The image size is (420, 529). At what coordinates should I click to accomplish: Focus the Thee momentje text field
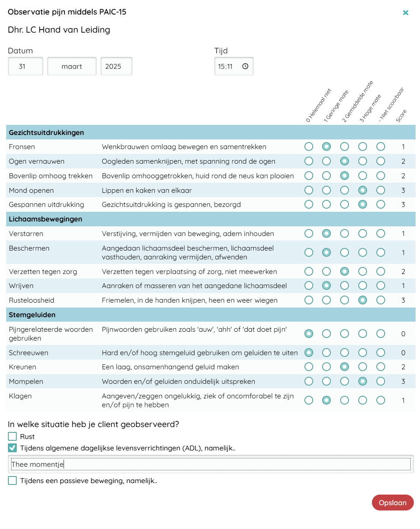(x=211, y=464)
